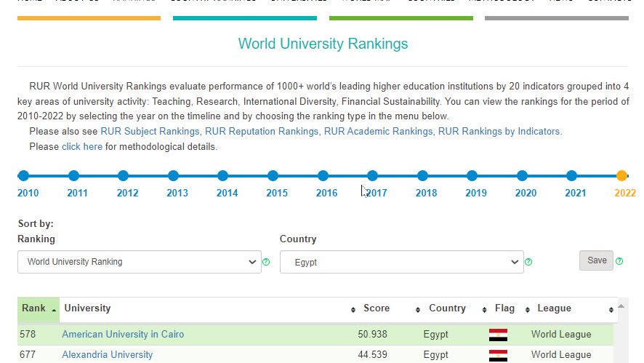Click help icon next to Ranking dropdown
This screenshot has width=644, height=363.
[266, 262]
